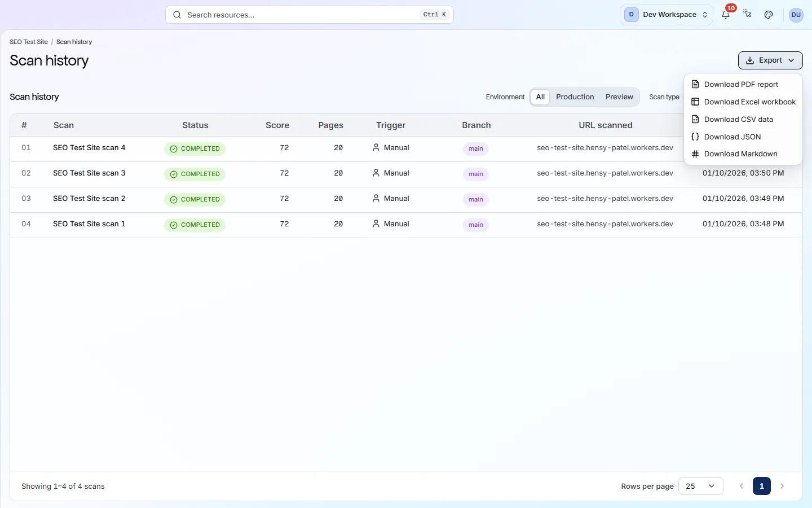This screenshot has width=812, height=508.
Task: Click page 1 pagination button
Action: tap(762, 486)
